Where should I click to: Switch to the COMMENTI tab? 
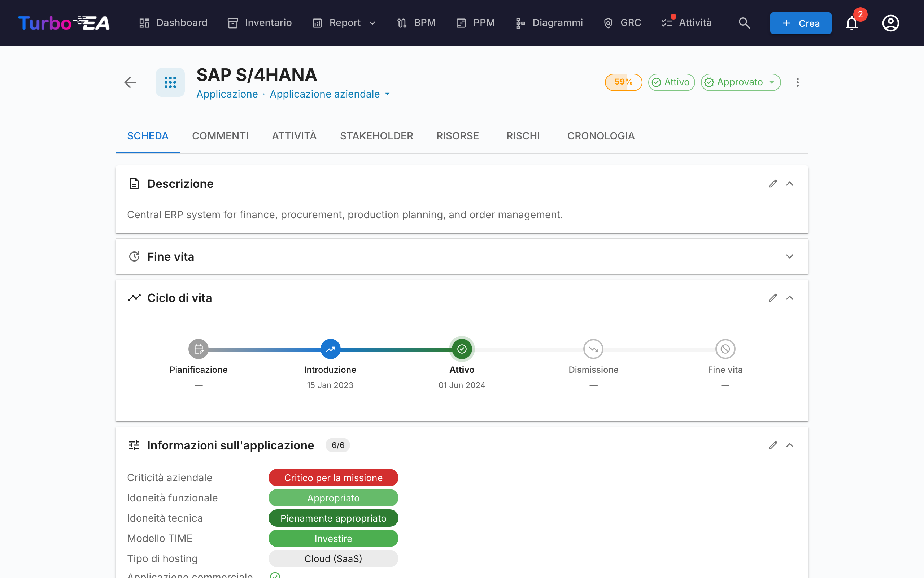220,136
